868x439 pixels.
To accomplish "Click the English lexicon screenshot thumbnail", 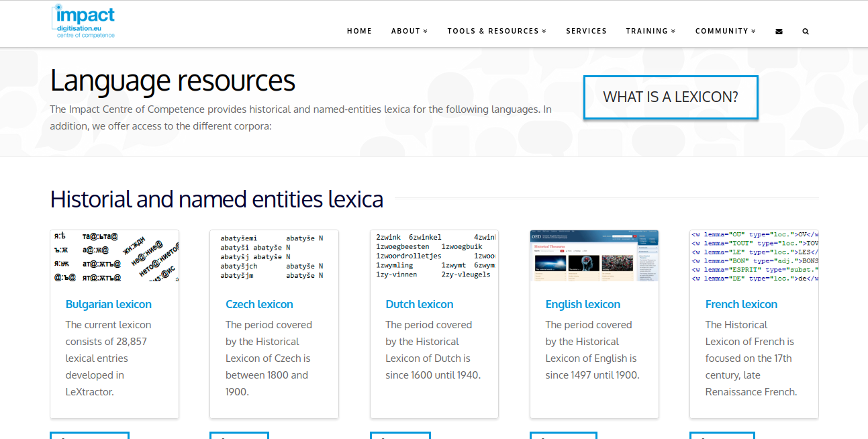I will coord(594,256).
